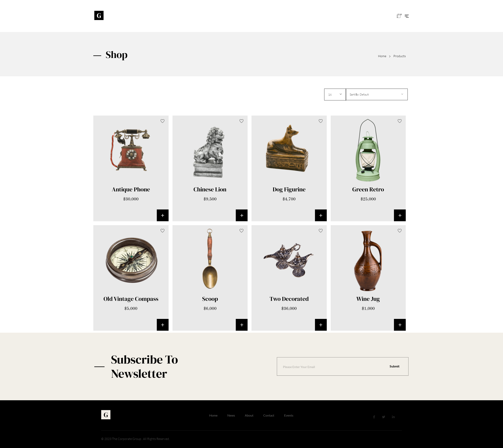Screen dimensions: 503x448
Task: Follow the Home breadcrumb link
Action: click(x=382, y=56)
